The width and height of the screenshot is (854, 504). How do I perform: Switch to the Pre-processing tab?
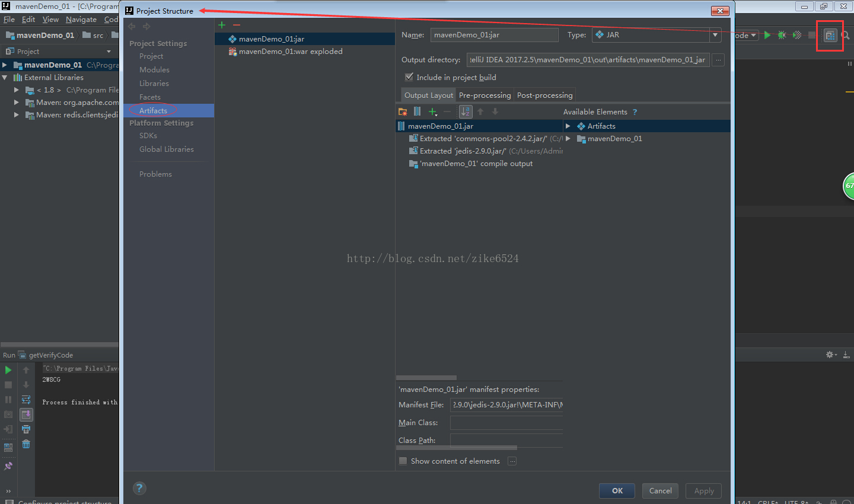click(485, 95)
